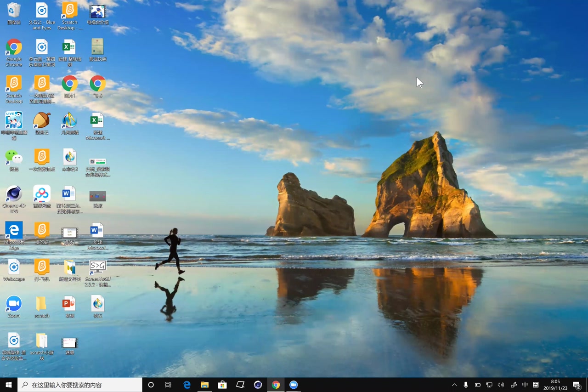Image resolution: width=588 pixels, height=392 pixels.
Task: Select the scratch小游戏 folder
Action: (x=42, y=347)
